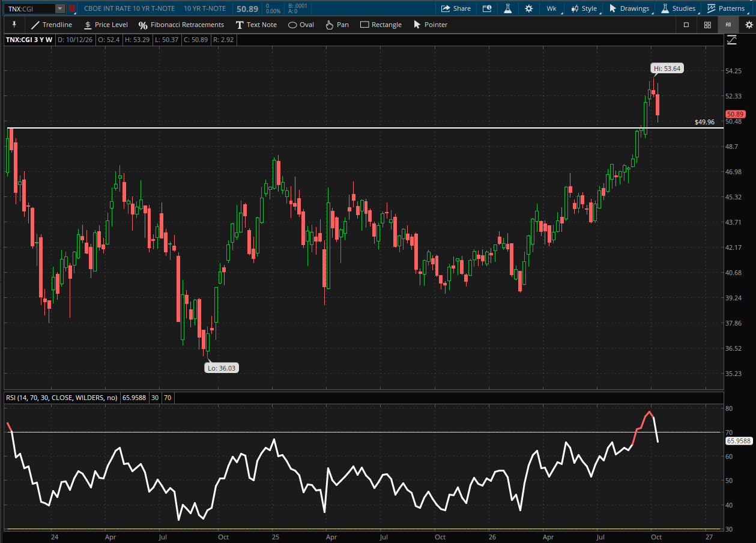This screenshot has height=543, width=756.
Task: Click the red 50.89 last price tag
Action: tap(736, 114)
